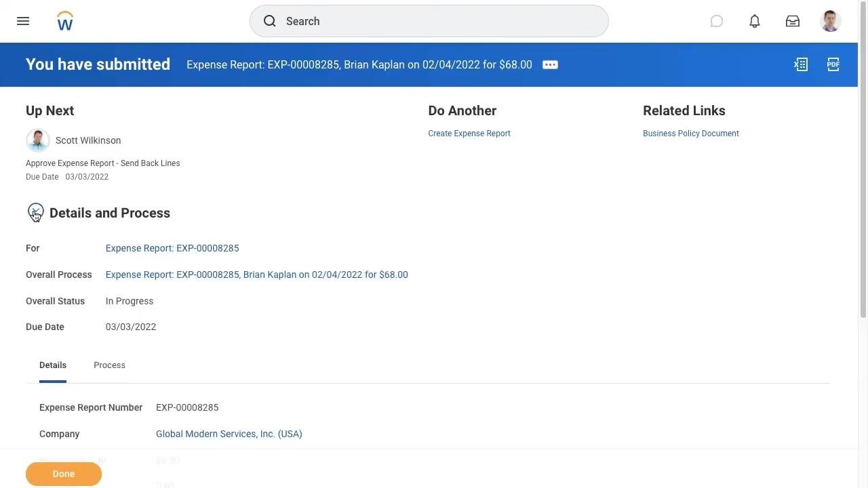
Task: Open Overall Process expense report link
Action: (x=256, y=274)
